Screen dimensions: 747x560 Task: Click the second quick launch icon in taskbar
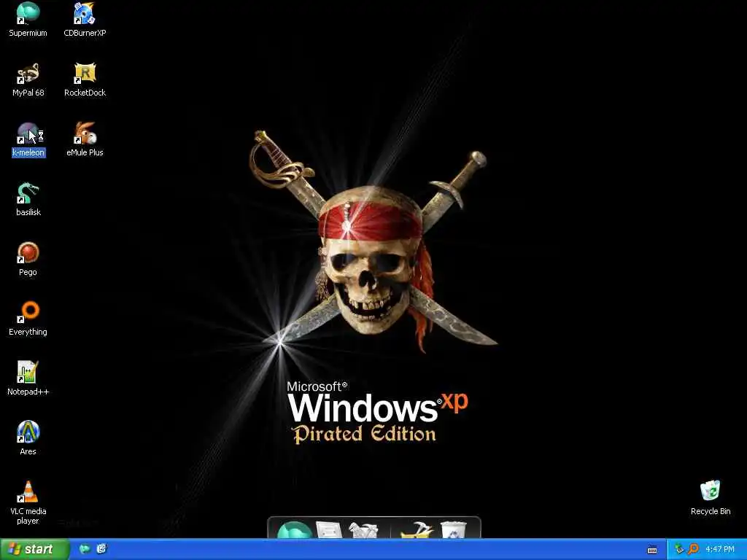point(101,549)
